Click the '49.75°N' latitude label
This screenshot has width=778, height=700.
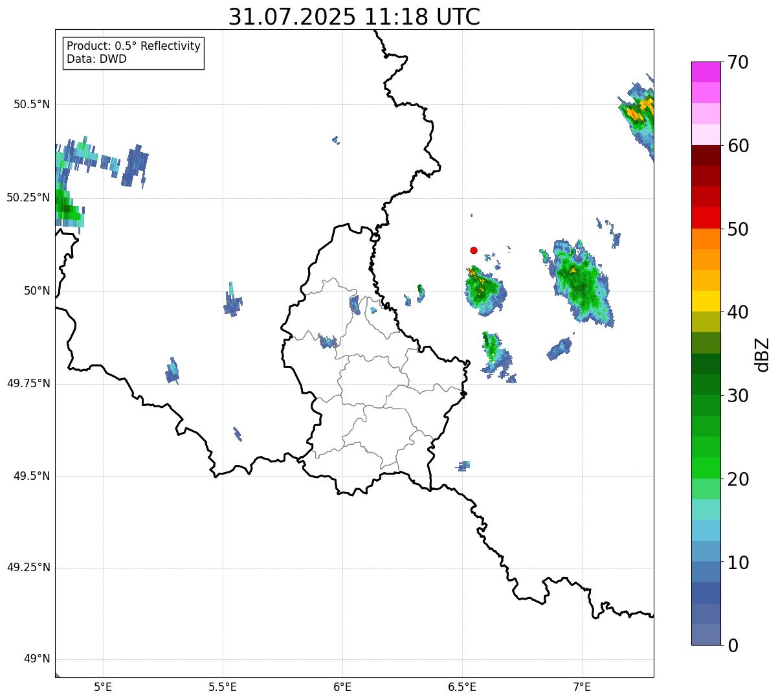tap(28, 383)
